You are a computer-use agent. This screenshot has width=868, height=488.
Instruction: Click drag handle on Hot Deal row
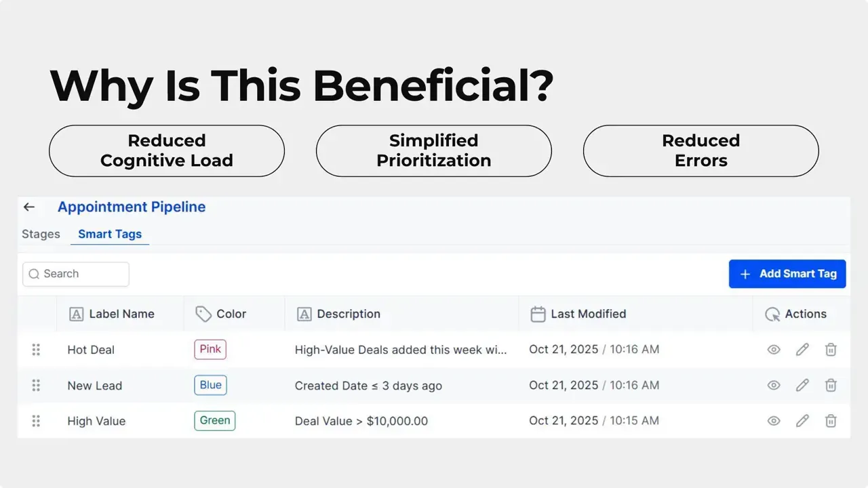[36, 350]
